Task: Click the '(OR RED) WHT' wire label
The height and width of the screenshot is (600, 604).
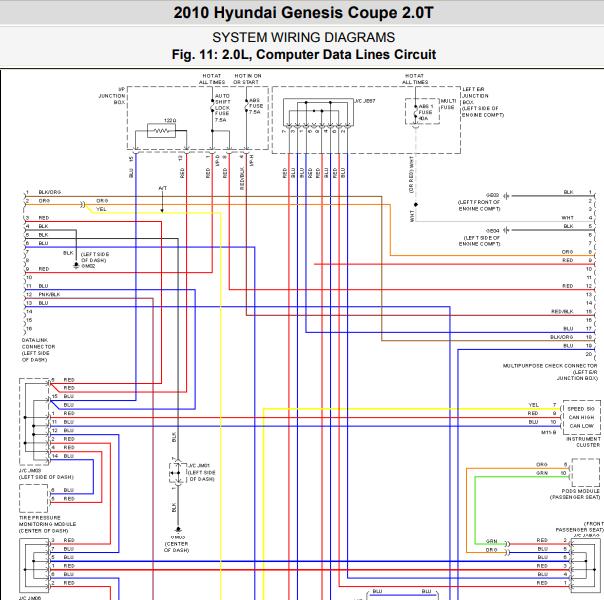Action: coord(411,174)
